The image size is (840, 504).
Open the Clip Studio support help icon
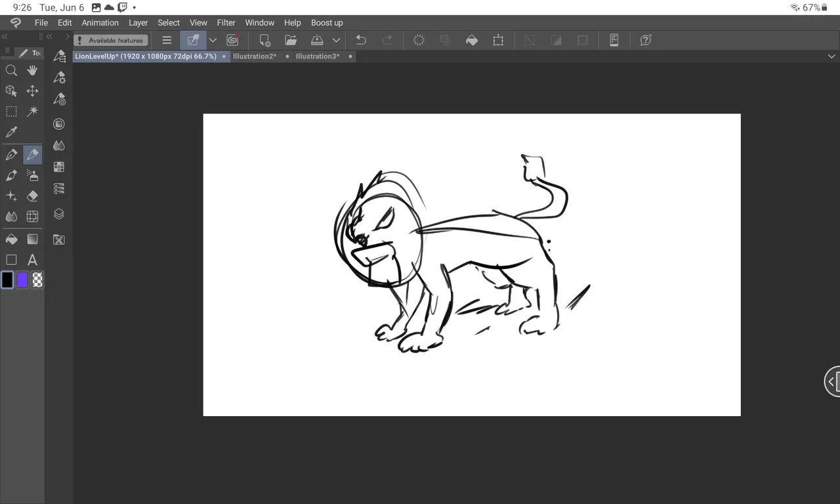[x=646, y=40]
